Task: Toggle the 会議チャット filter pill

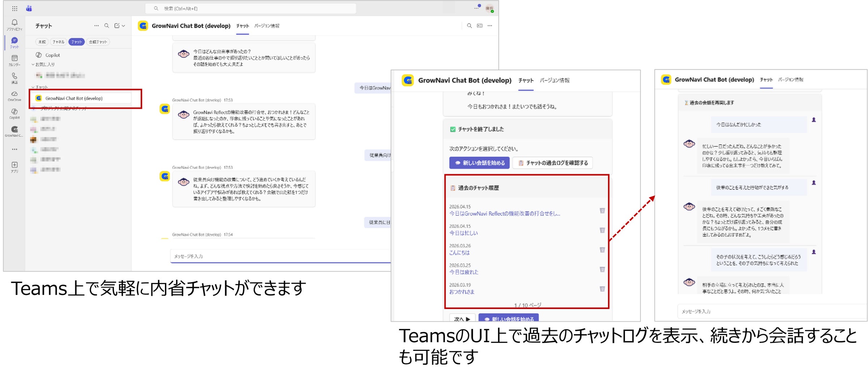Action: coord(98,42)
